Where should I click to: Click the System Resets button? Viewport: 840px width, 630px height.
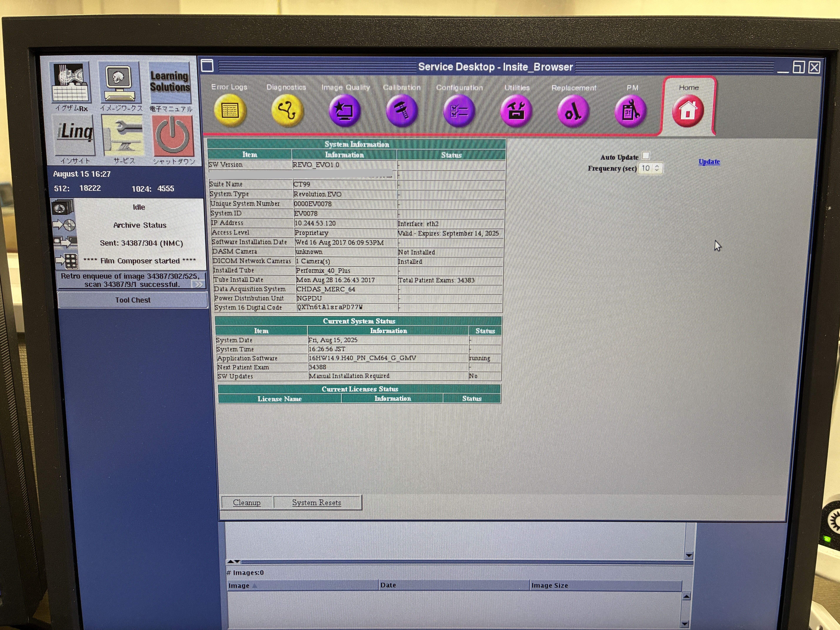(317, 502)
